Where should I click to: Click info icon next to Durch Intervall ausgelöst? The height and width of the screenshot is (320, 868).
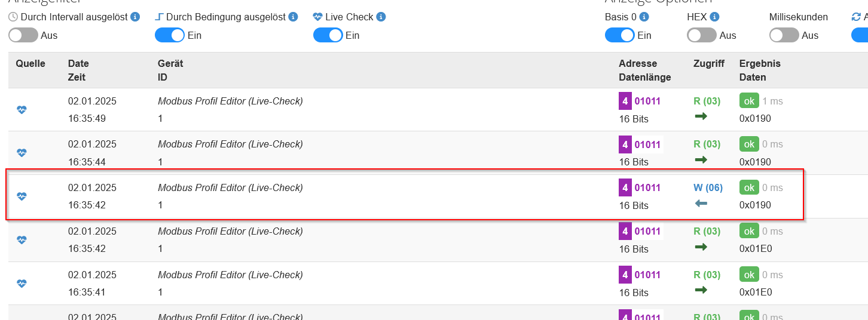tap(135, 17)
